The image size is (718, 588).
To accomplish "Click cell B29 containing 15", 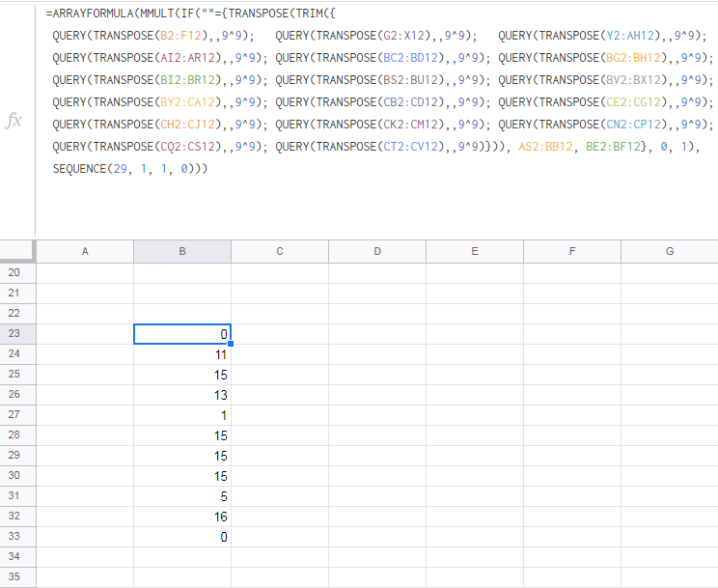I will coord(182,456).
